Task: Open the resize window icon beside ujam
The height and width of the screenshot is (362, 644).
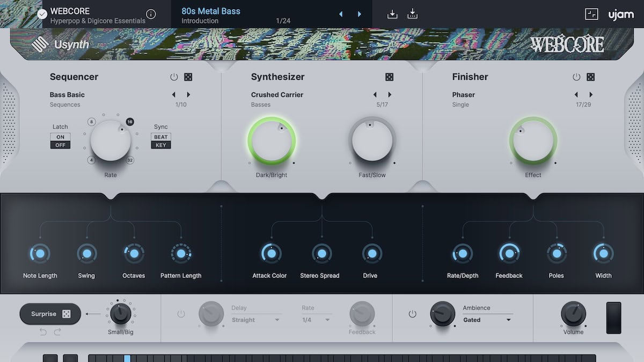Action: [591, 14]
